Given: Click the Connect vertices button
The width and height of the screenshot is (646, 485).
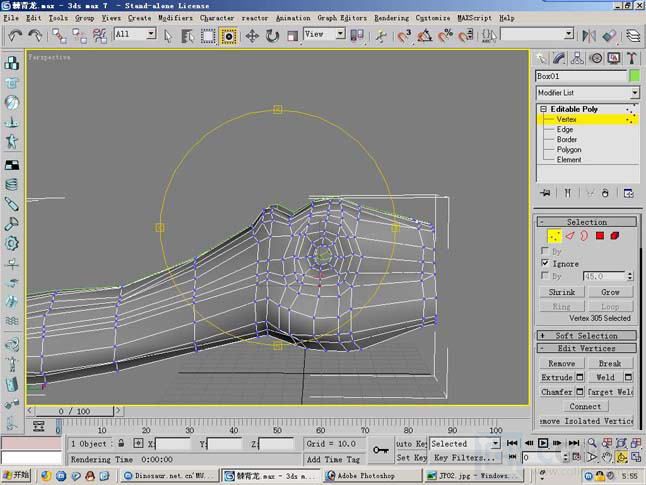Looking at the screenshot, I should [585, 406].
